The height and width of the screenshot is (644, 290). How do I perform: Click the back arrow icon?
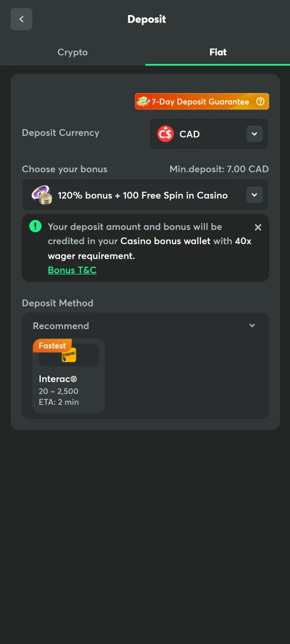(x=21, y=19)
